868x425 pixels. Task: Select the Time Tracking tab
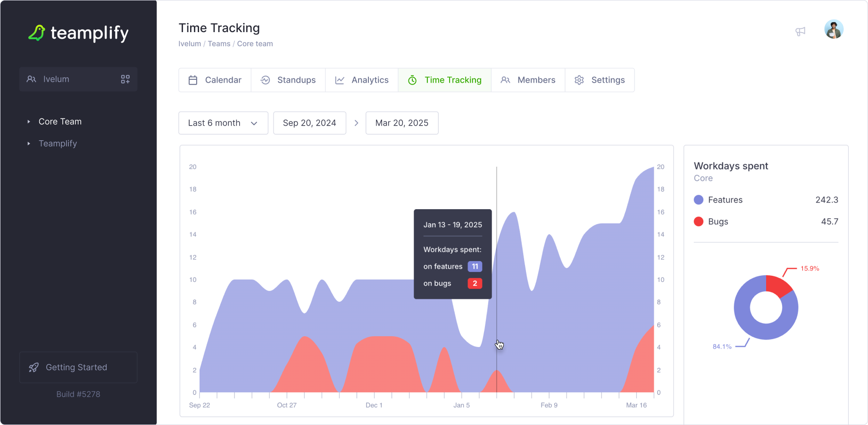pyautogui.click(x=445, y=80)
